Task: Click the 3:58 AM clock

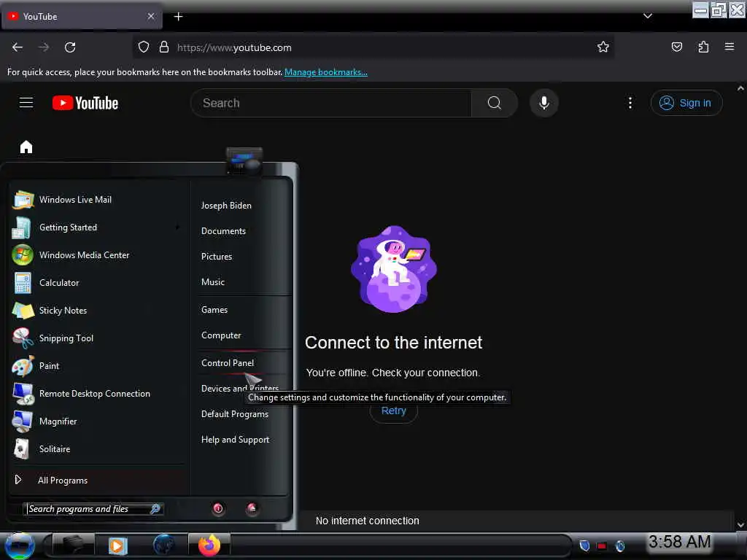Action: pos(679,542)
